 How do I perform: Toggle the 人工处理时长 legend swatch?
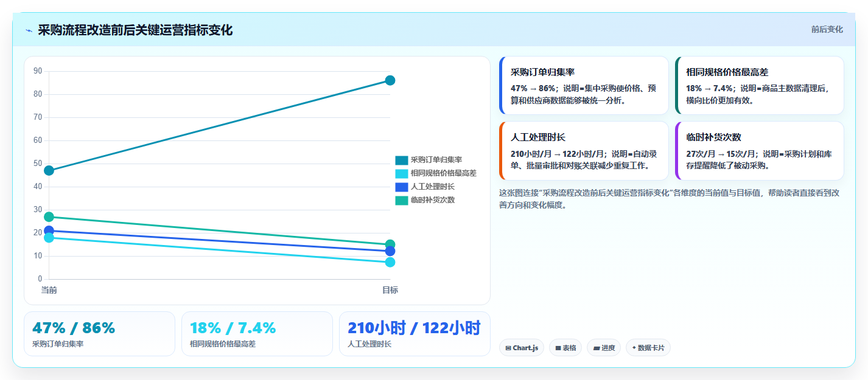point(402,187)
